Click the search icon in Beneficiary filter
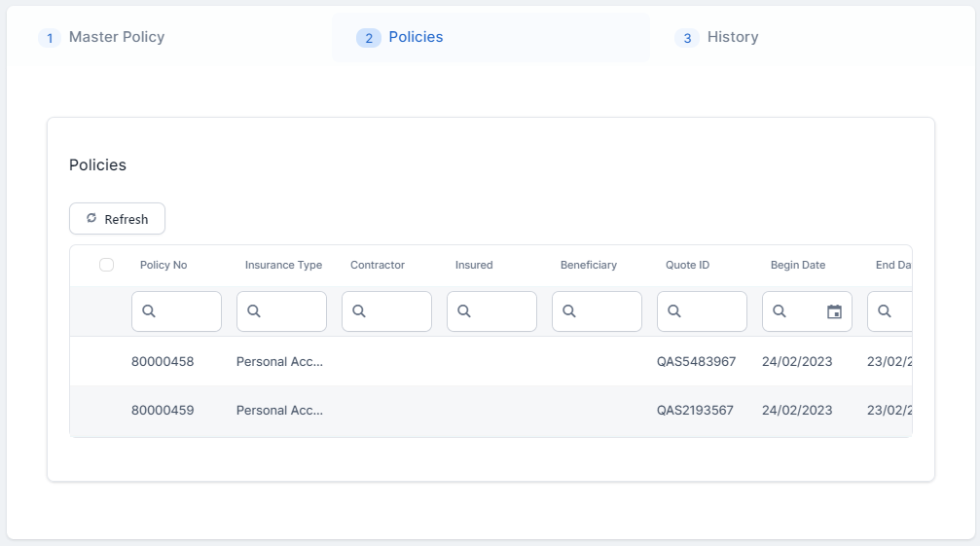 (x=569, y=311)
